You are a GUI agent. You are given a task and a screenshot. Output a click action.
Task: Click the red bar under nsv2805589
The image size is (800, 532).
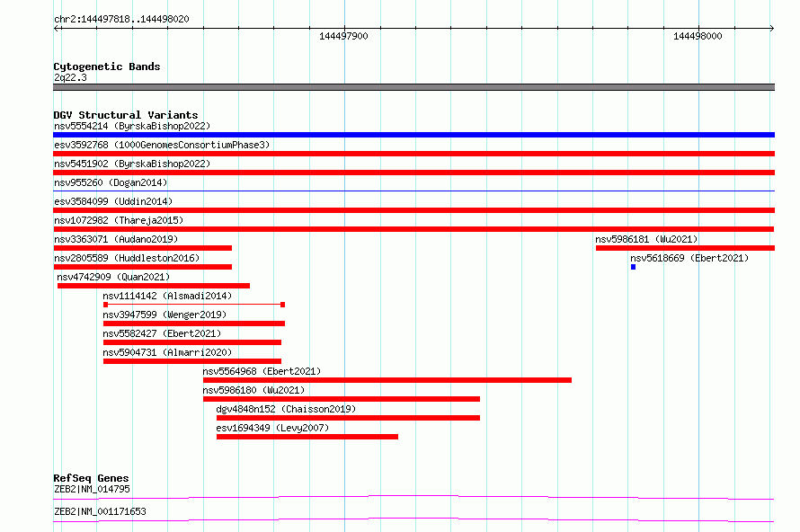coord(143,267)
